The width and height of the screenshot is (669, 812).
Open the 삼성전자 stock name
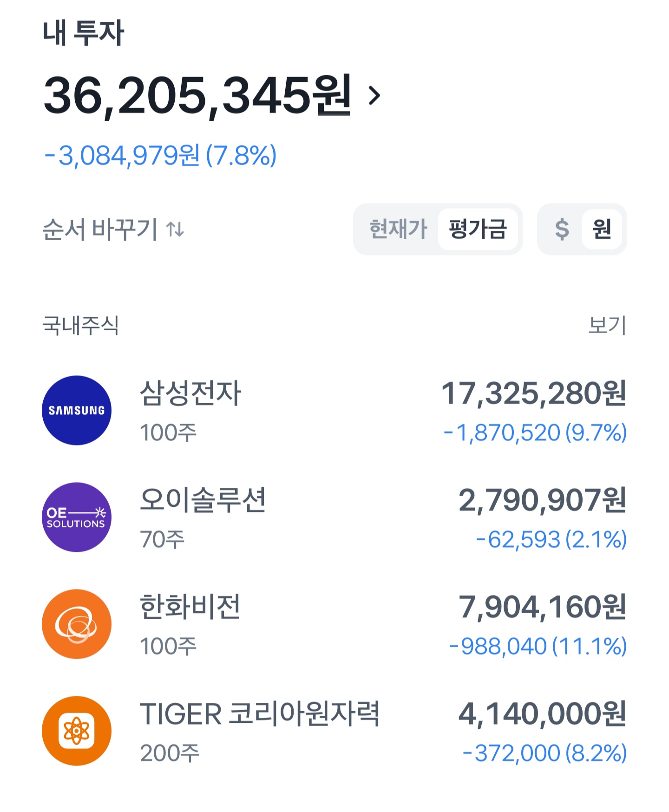tap(190, 393)
